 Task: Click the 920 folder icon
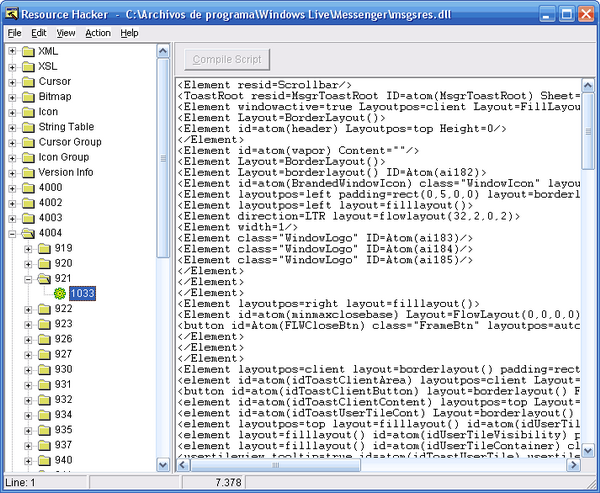[44, 264]
